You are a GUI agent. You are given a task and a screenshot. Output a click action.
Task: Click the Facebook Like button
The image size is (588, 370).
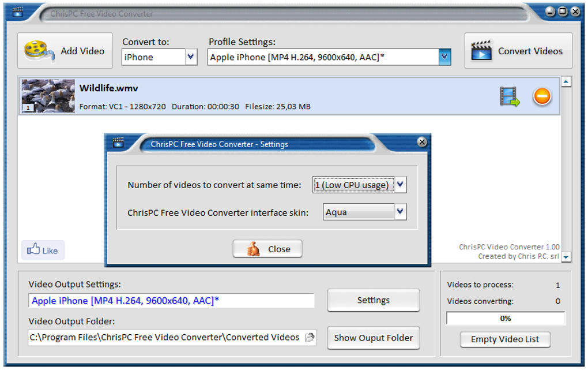coord(43,250)
